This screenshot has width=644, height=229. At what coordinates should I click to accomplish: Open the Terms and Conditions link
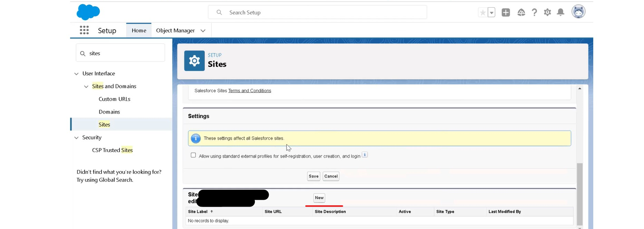[x=250, y=91]
